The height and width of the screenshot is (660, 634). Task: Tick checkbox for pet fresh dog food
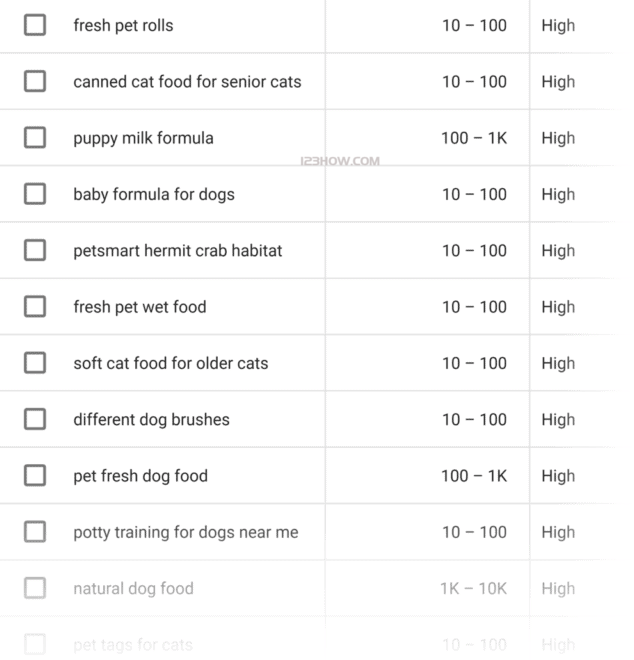(x=35, y=476)
